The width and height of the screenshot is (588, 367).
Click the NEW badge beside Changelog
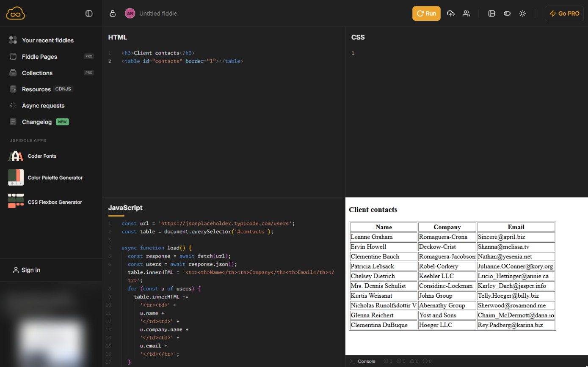(x=62, y=122)
